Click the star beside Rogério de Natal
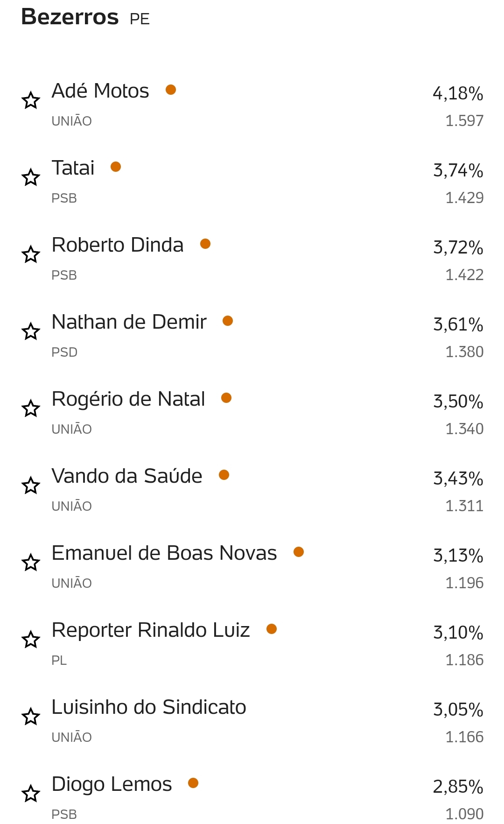 click(x=31, y=408)
